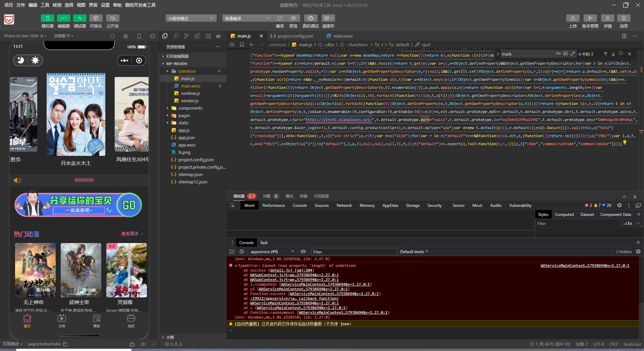Toggle the console eye live expression icon

pyautogui.click(x=303, y=252)
